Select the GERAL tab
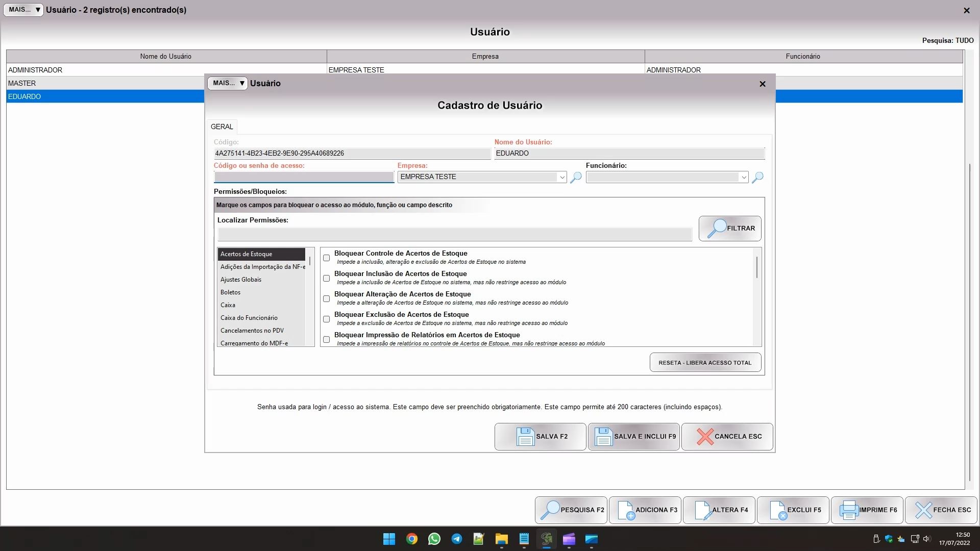Viewport: 980px width, 551px height. [222, 127]
